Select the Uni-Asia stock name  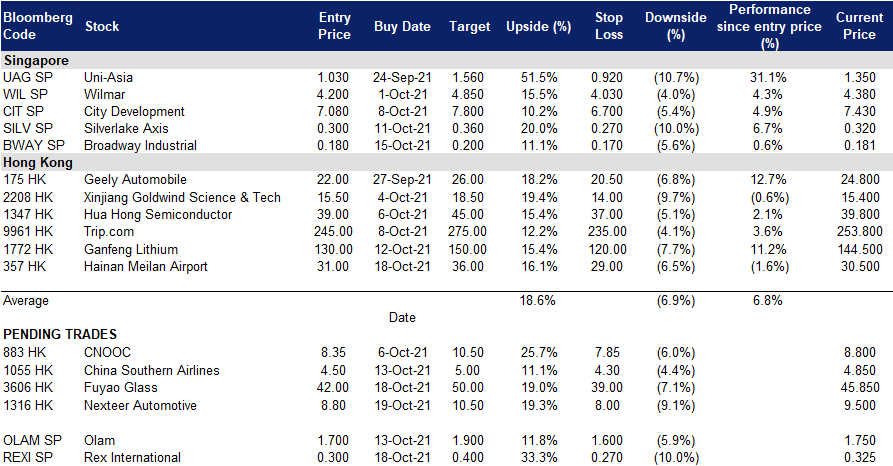click(x=108, y=77)
